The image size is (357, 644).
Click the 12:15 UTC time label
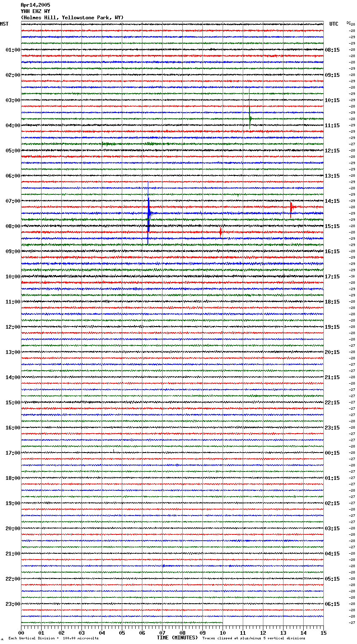pos(332,151)
